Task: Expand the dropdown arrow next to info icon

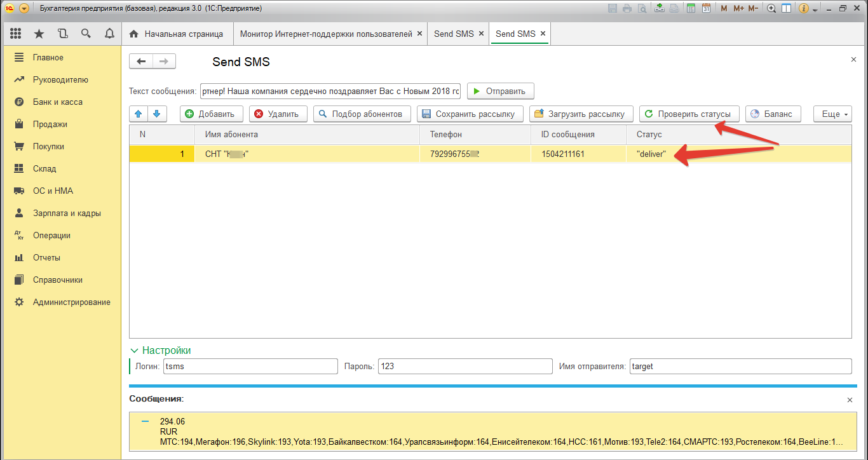Action: (x=815, y=10)
